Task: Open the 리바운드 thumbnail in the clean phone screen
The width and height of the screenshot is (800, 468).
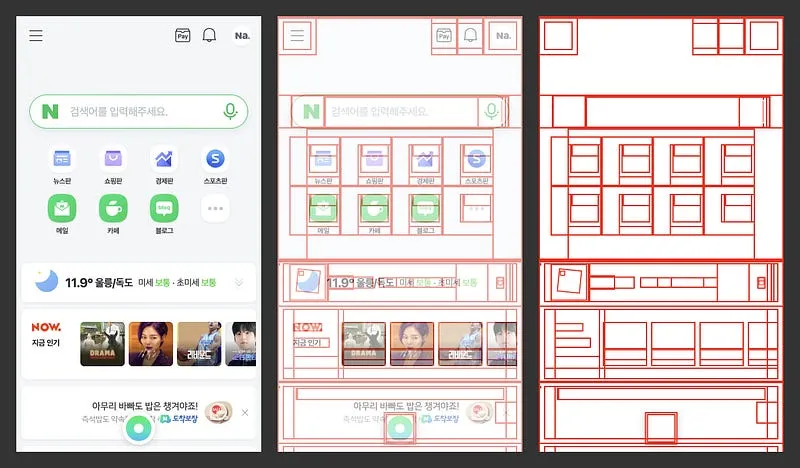Action: coord(199,343)
